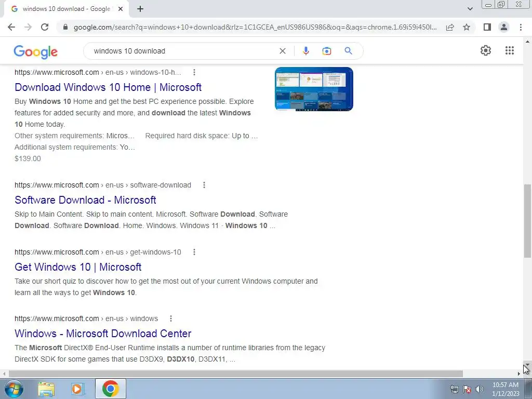Click the Chrome taskbar icon
Screen dimensions: 532x399
tap(110, 389)
